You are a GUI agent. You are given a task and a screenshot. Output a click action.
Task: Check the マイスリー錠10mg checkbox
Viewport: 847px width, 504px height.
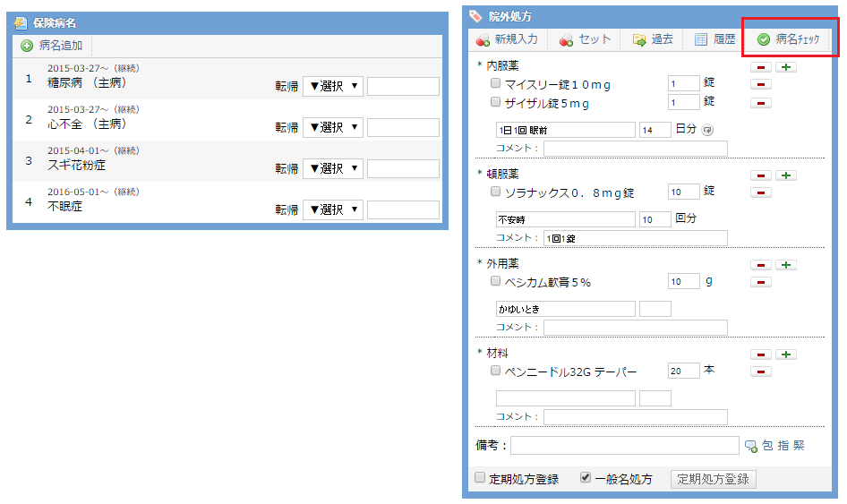point(495,83)
